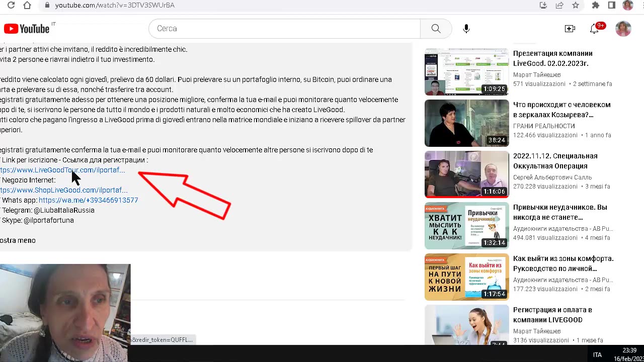Open title '2022.11.12. Специальная Оккультная Операция'
The width and height of the screenshot is (644, 362).
pyautogui.click(x=555, y=161)
